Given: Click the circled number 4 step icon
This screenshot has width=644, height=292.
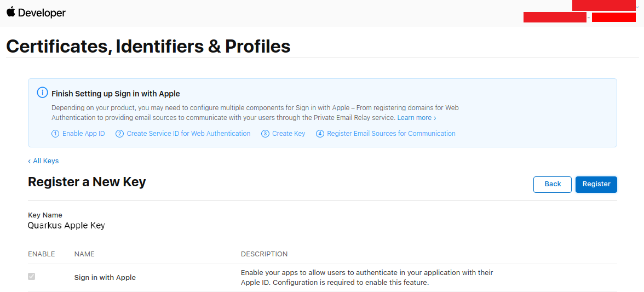Looking at the screenshot, I should coord(320,134).
